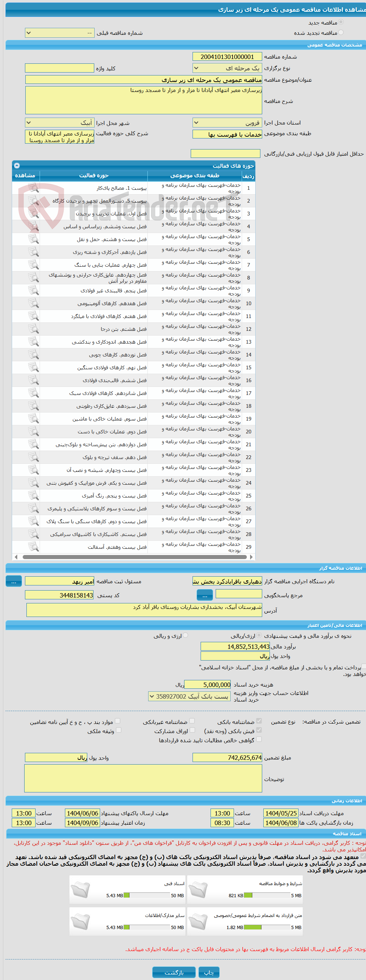Image resolution: width=366 pixels, height=980 pixels.
Task: Open magnifier icon in row 14
Action: (33, 355)
